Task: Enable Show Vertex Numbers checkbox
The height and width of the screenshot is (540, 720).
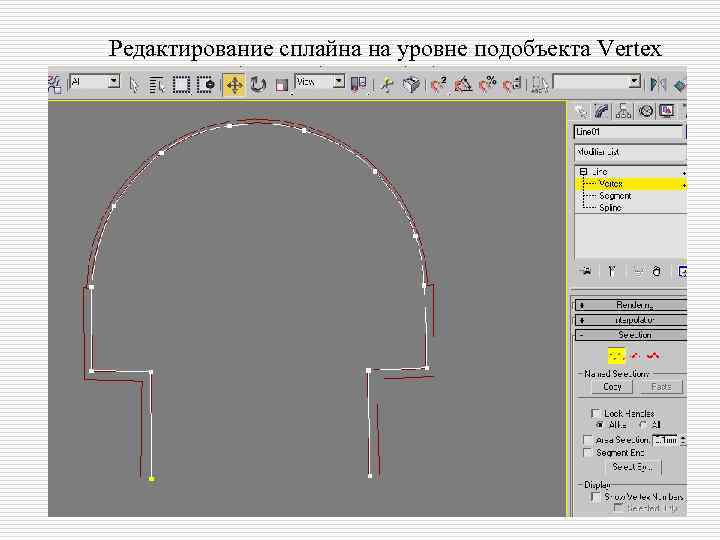Action: (596, 497)
